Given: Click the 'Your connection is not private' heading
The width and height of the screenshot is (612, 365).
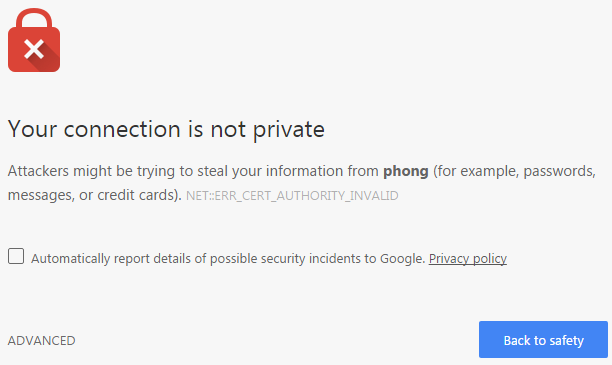Looking at the screenshot, I should click(x=166, y=129).
